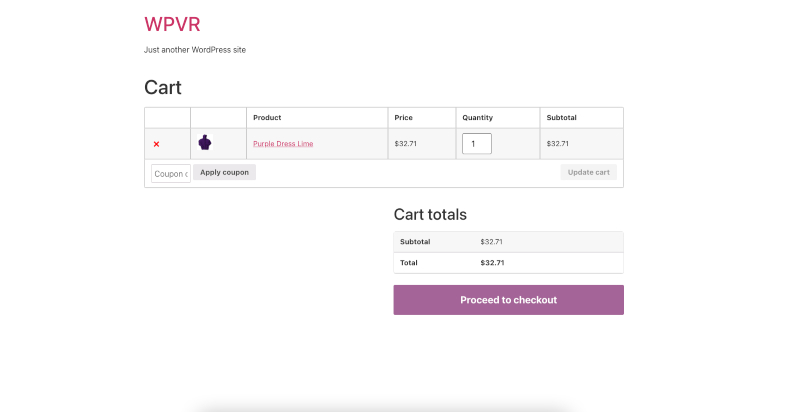Viewport: 800px width, 412px height.
Task: Click the item price under Price column
Action: (x=405, y=144)
